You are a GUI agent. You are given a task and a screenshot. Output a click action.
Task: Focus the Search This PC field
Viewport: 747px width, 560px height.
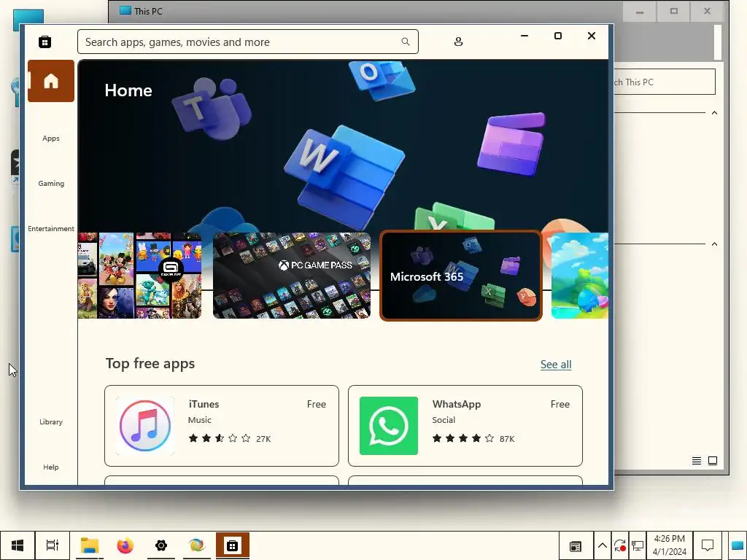(x=665, y=82)
